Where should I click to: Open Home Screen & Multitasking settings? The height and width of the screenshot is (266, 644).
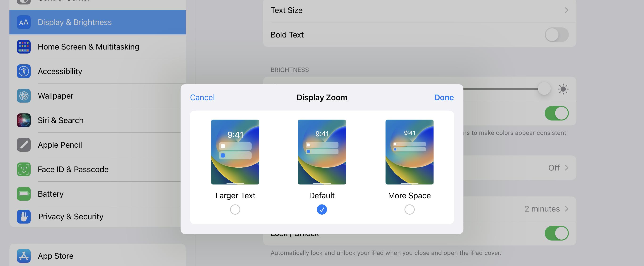click(88, 47)
